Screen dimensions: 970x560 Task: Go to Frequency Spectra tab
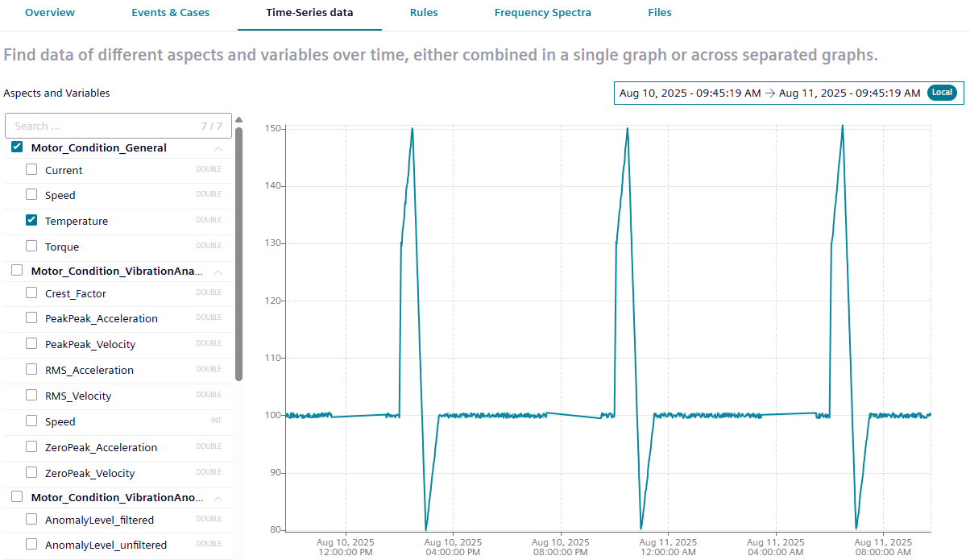point(542,13)
